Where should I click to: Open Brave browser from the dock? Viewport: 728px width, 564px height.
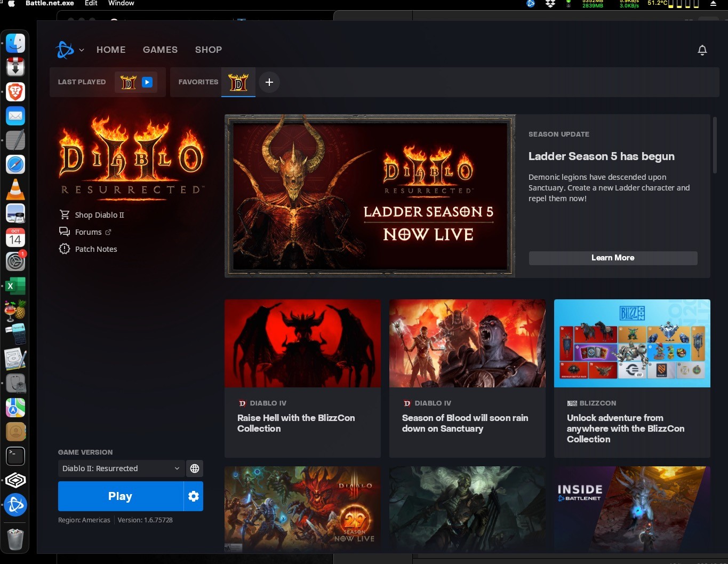[15, 92]
